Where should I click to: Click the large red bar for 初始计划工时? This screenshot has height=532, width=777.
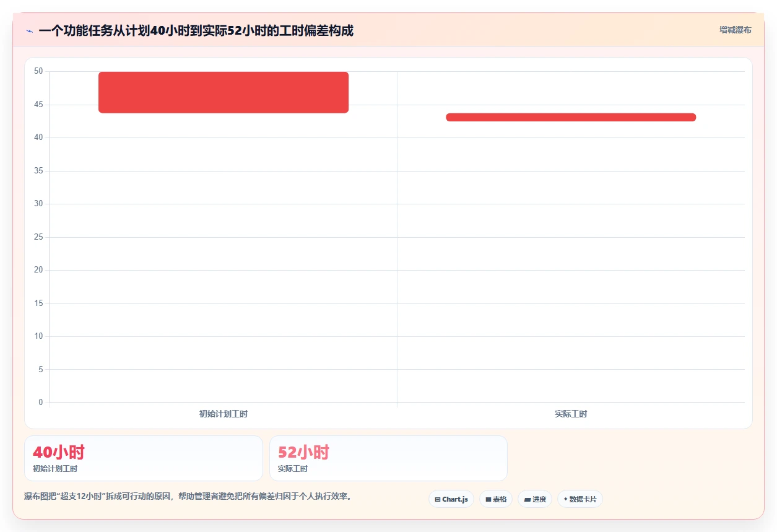[224, 92]
